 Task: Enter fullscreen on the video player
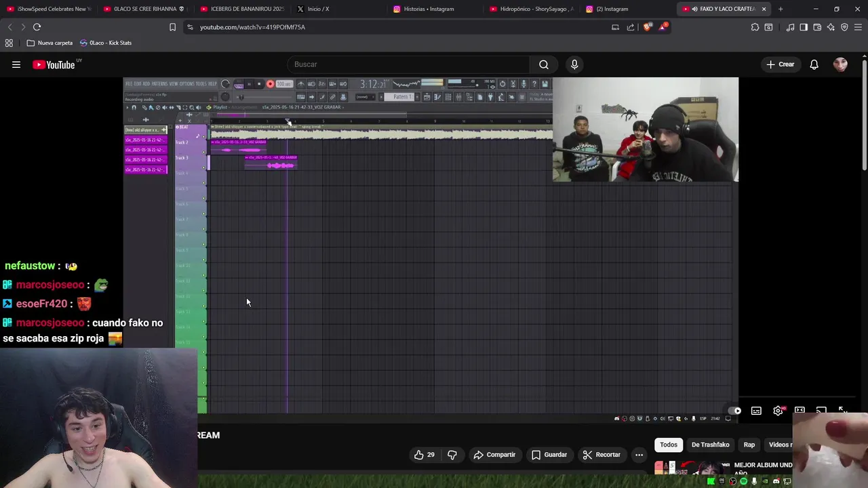(842, 411)
